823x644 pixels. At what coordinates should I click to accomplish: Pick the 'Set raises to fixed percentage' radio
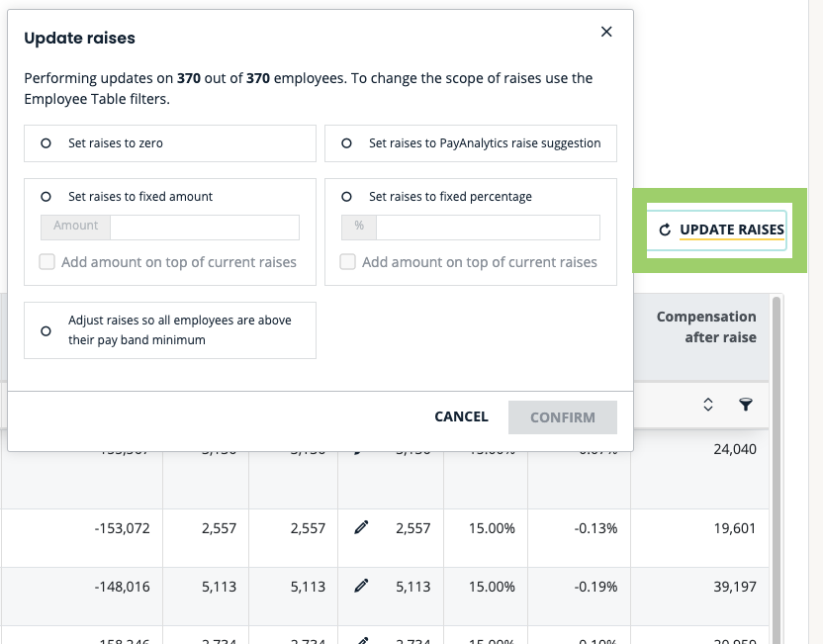coord(346,197)
